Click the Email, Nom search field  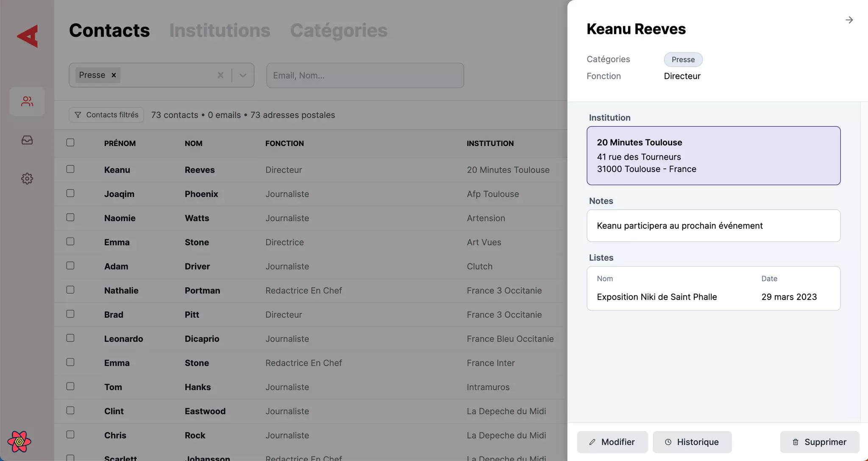click(x=365, y=75)
